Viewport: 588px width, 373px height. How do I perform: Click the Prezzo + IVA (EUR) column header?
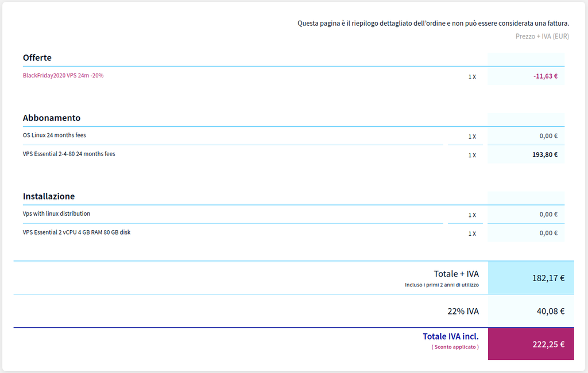[542, 36]
